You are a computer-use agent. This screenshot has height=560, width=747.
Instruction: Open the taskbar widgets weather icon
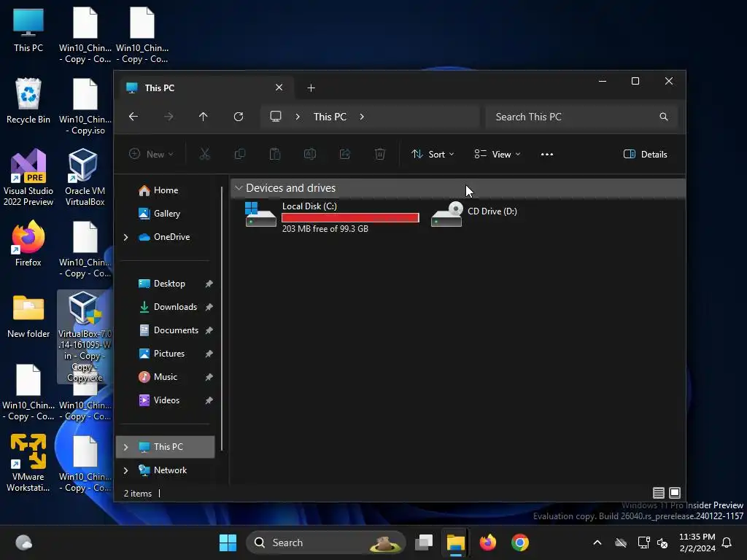23,542
